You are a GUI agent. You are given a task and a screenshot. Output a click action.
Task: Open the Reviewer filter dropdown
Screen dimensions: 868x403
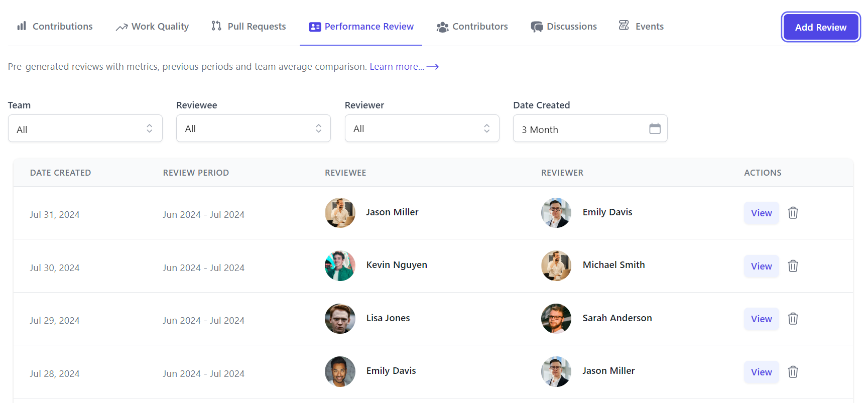pos(422,128)
